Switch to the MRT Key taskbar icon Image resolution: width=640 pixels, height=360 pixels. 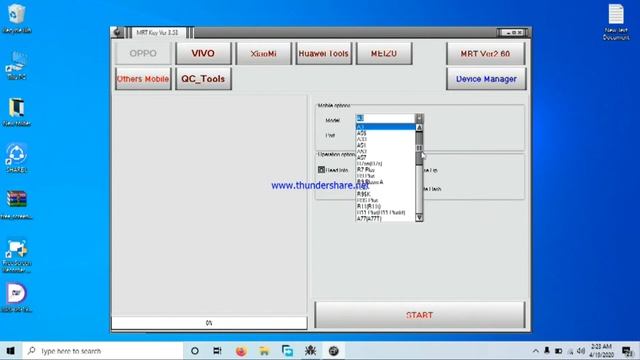[x=333, y=351]
